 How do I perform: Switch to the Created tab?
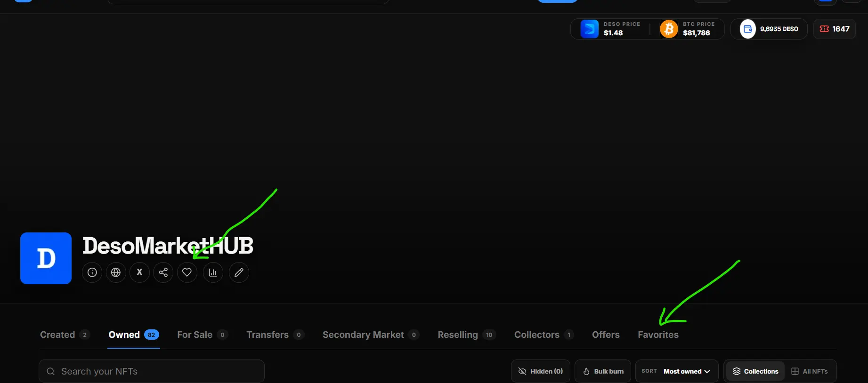pyautogui.click(x=65, y=335)
